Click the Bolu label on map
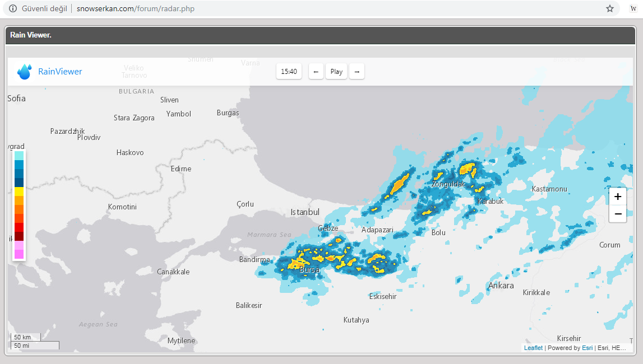Screen dimensions: 643x364 [438, 232]
